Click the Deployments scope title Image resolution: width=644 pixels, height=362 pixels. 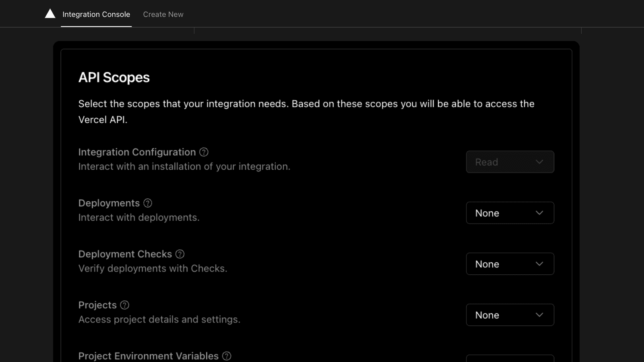pos(109,203)
